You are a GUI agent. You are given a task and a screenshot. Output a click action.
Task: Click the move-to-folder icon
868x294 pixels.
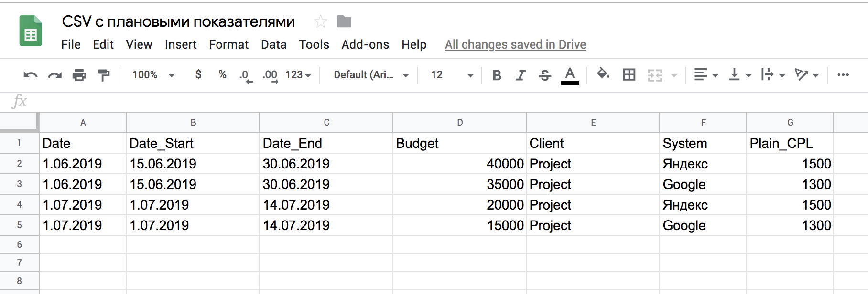tap(344, 21)
